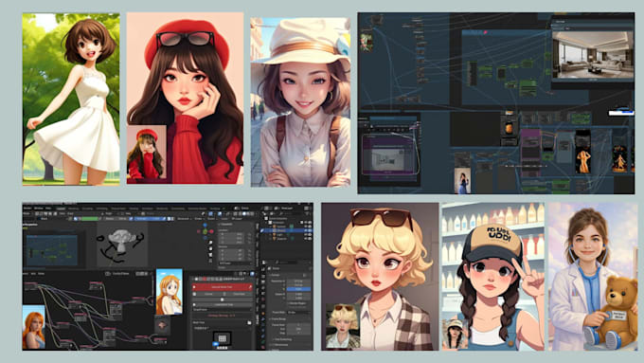Click the blue node-graph preview beside the monkey viewport
Viewport: 644px width, 363px height.
pyautogui.click(x=52, y=250)
